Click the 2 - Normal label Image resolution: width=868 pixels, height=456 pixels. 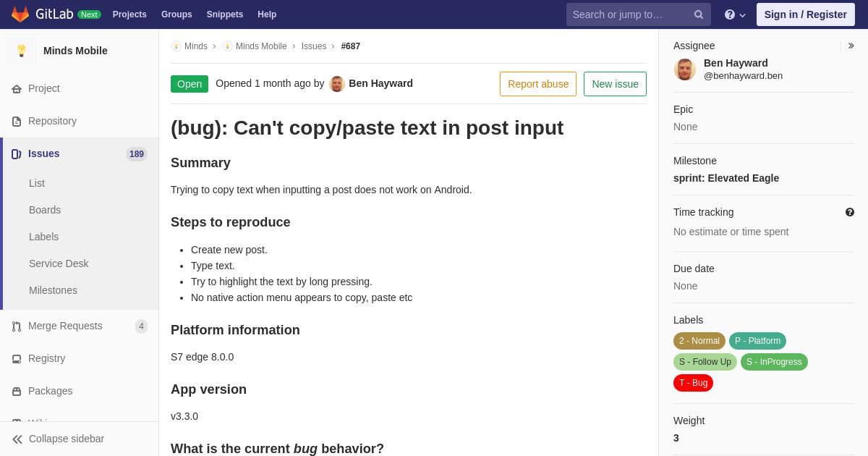699,341
